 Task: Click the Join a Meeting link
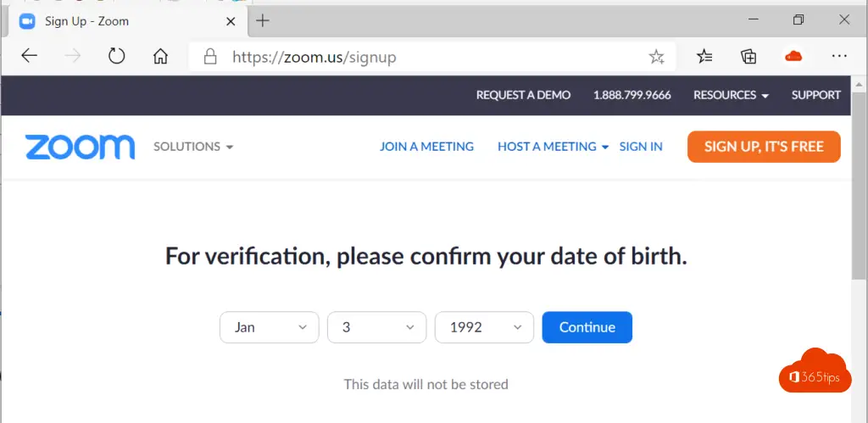click(426, 147)
